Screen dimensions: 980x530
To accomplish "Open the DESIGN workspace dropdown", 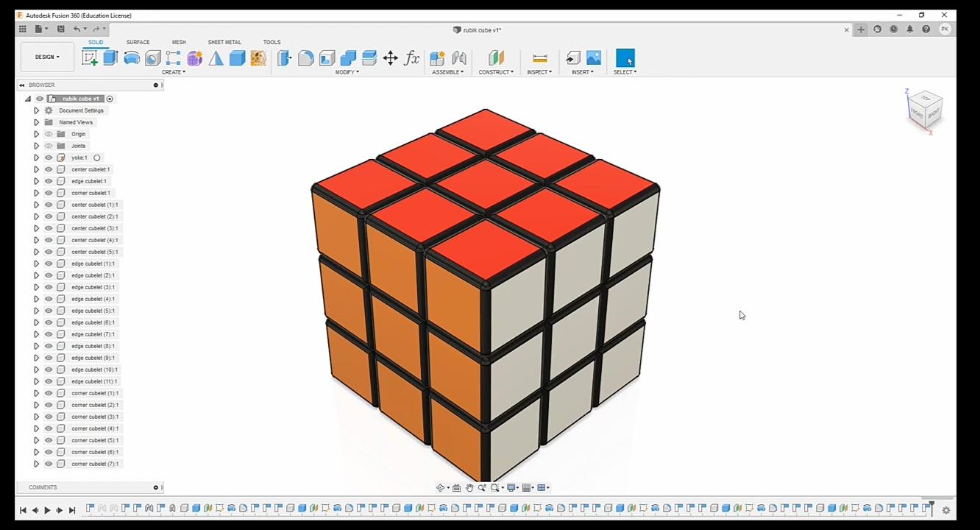I will pyautogui.click(x=47, y=57).
